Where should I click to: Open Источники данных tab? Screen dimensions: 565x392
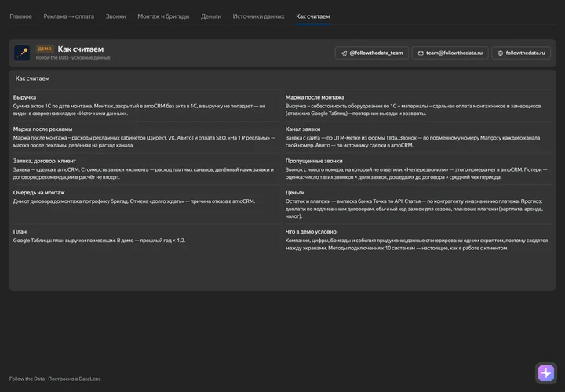(x=258, y=16)
